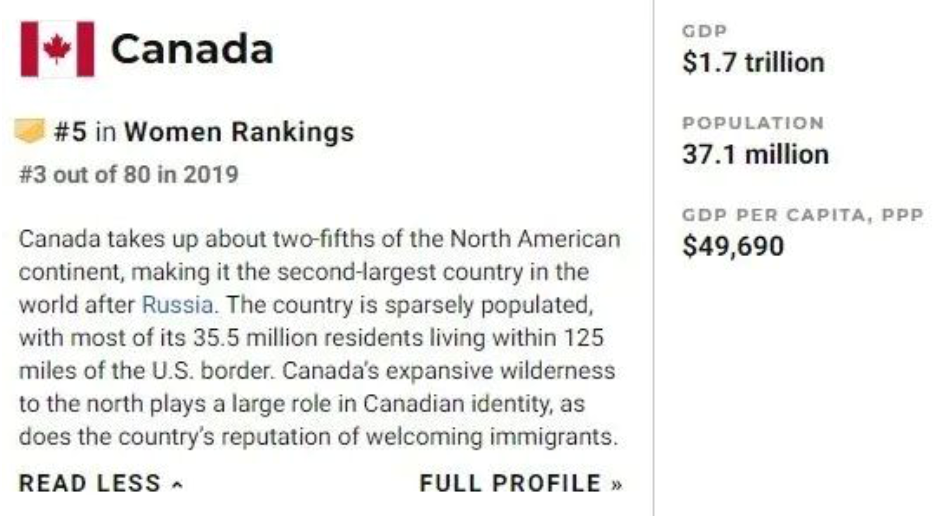Click the $49,690 per capita value

(x=733, y=246)
